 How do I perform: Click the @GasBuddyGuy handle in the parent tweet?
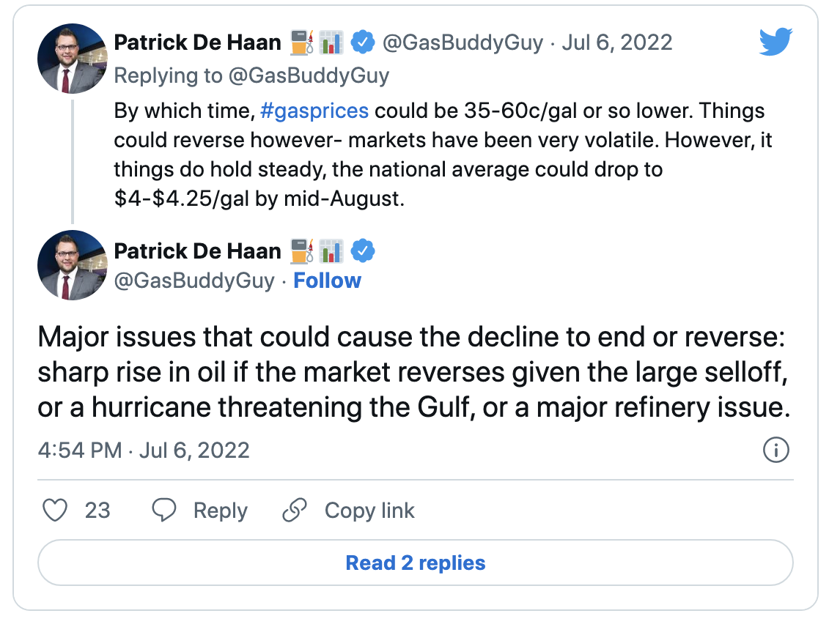pos(463,42)
